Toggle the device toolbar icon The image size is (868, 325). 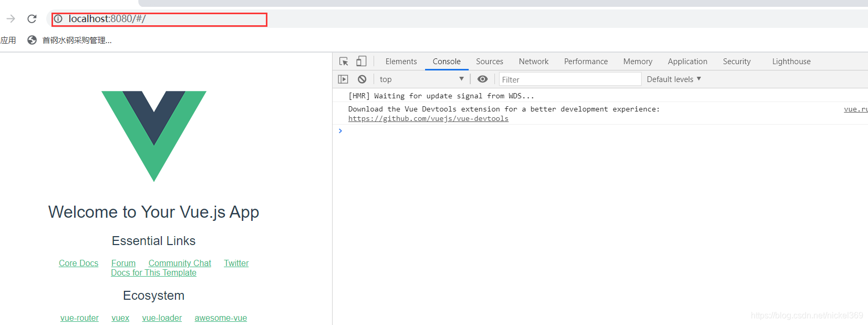(361, 62)
